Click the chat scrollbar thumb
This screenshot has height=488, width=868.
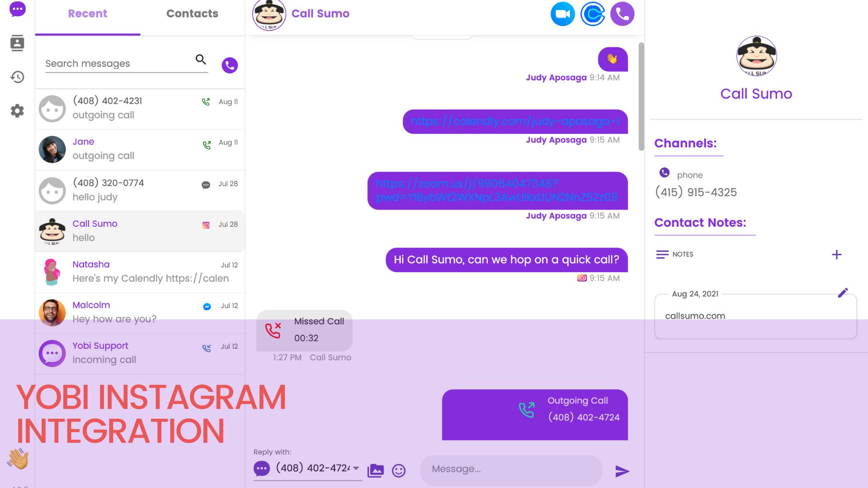tap(641, 97)
